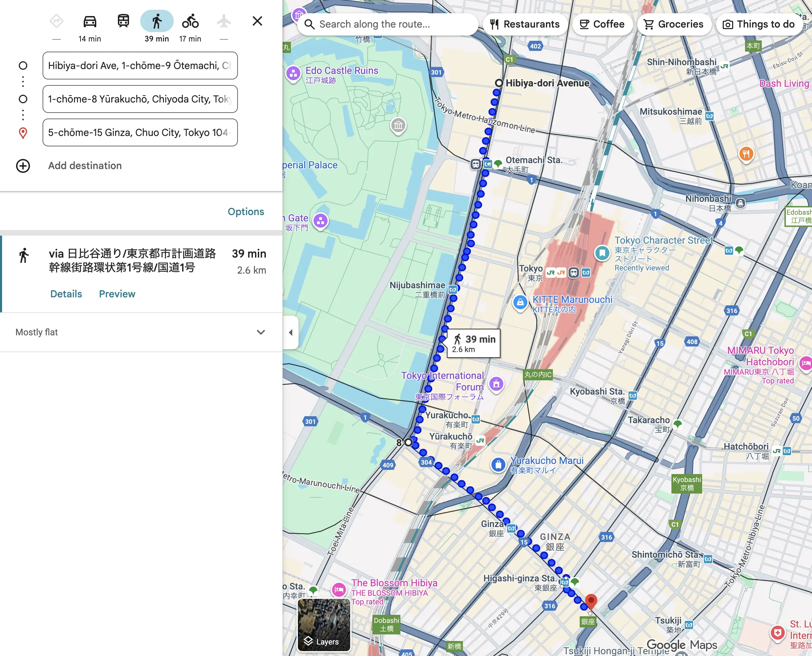Filter by Coffee along the route
The width and height of the screenshot is (812, 656).
602,24
